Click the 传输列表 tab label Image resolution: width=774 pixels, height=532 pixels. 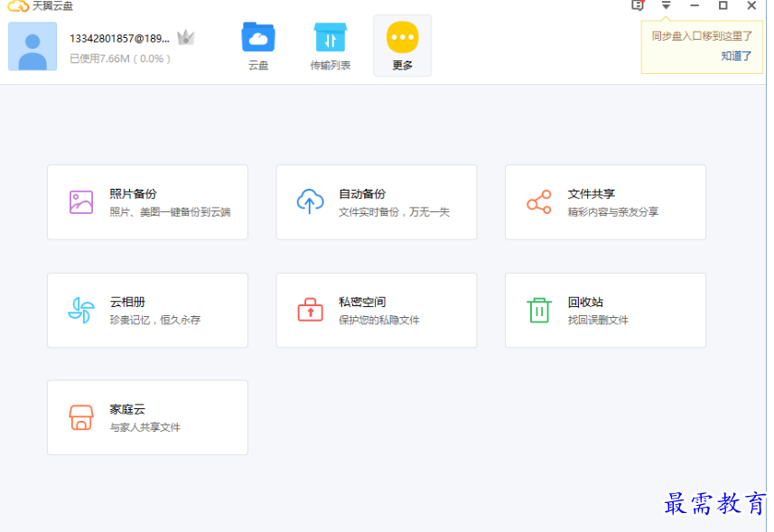pos(331,65)
